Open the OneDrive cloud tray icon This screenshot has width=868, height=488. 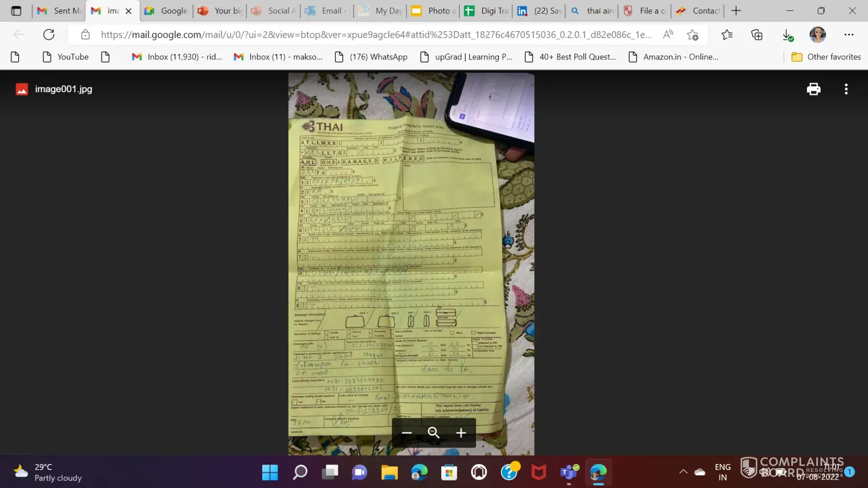[700, 472]
